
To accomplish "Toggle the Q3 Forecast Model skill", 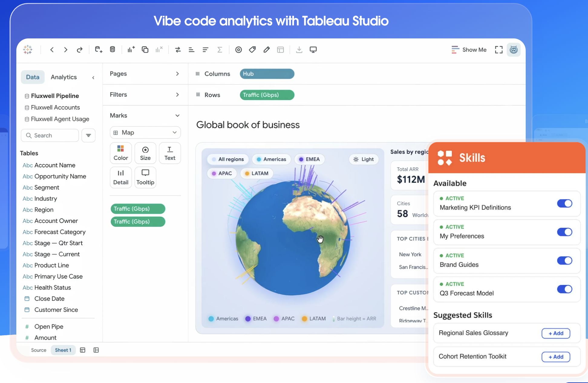I will (x=564, y=289).
